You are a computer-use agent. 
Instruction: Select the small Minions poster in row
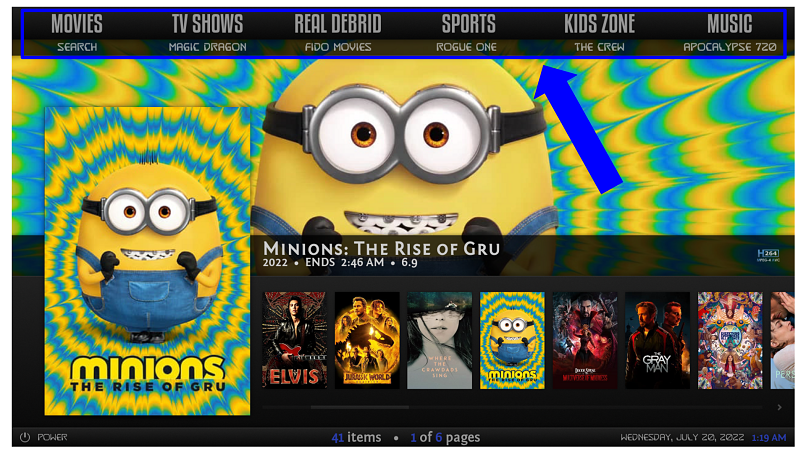[x=512, y=340]
